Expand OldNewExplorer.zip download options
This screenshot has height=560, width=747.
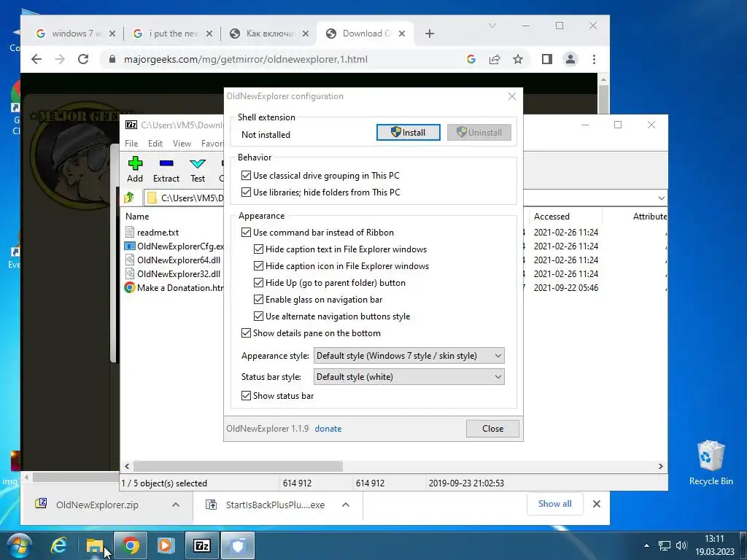(176, 505)
